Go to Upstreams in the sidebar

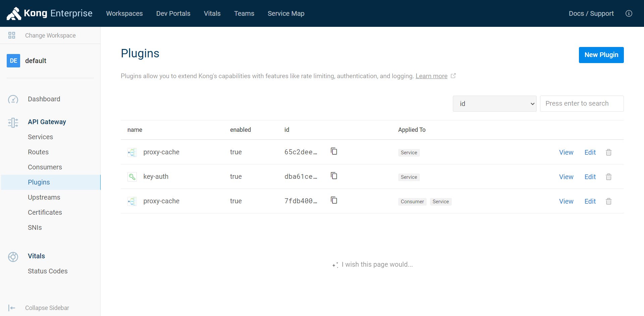click(x=44, y=197)
